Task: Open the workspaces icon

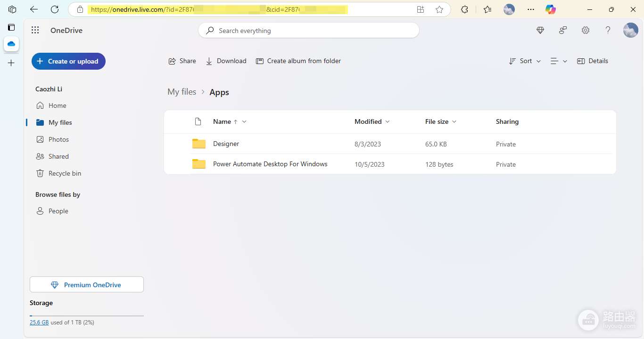Action: [x=12, y=9]
